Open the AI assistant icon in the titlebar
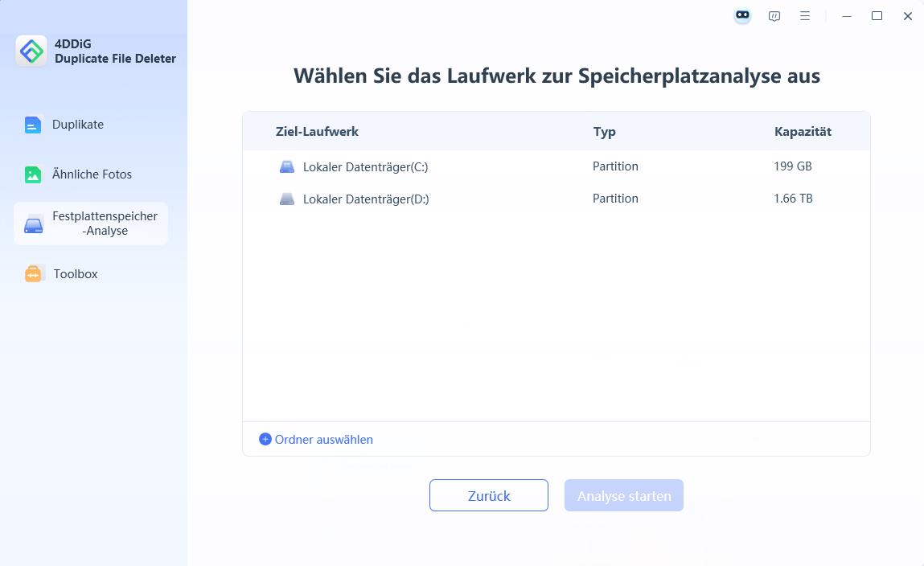 click(741, 15)
